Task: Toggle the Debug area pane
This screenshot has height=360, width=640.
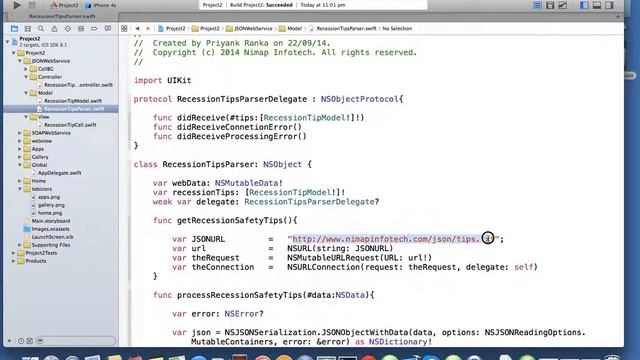Action: click(597, 5)
